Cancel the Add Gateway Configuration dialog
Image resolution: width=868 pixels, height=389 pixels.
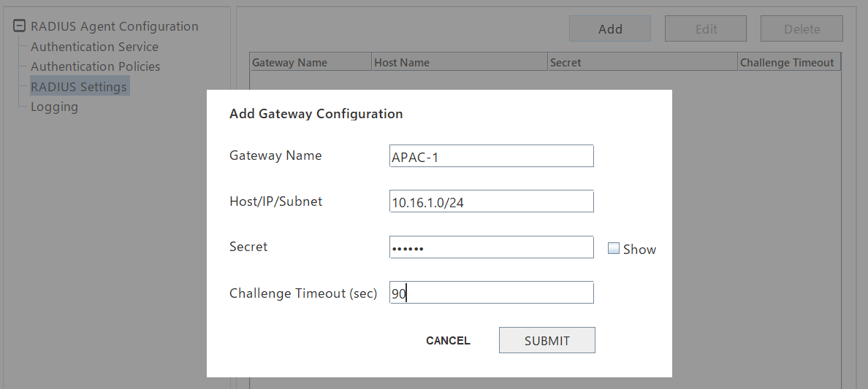(x=448, y=340)
